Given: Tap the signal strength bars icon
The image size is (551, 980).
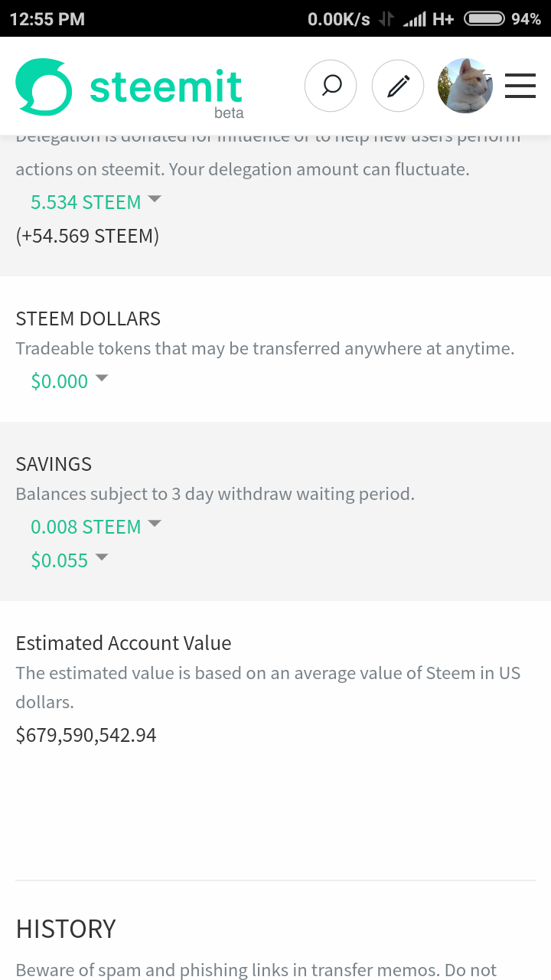Looking at the screenshot, I should [x=414, y=19].
